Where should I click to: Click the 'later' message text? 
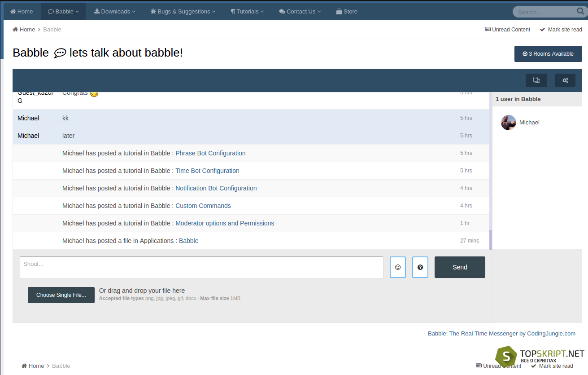[69, 136]
